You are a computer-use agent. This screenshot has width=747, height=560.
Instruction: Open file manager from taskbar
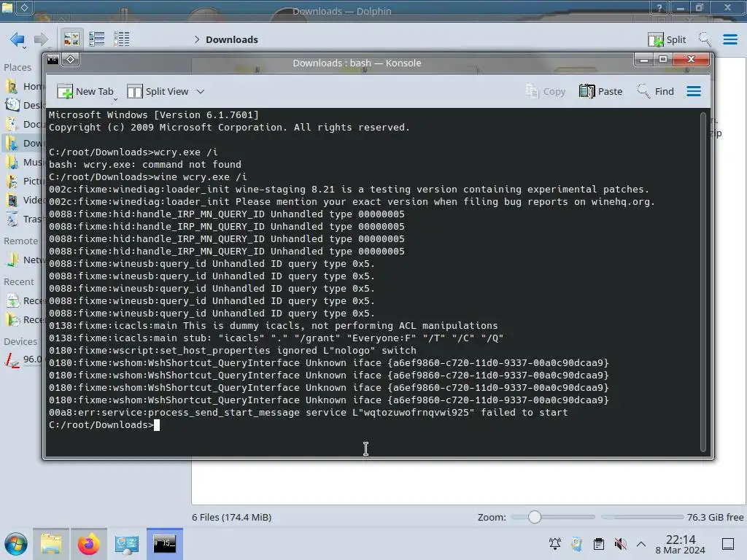51,544
